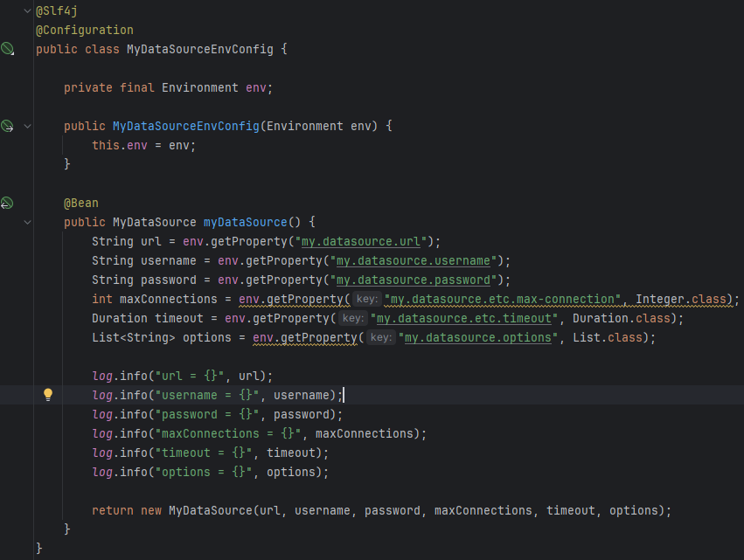Click the log.info "options = {}" statement
744x560 pixels.
210,473
